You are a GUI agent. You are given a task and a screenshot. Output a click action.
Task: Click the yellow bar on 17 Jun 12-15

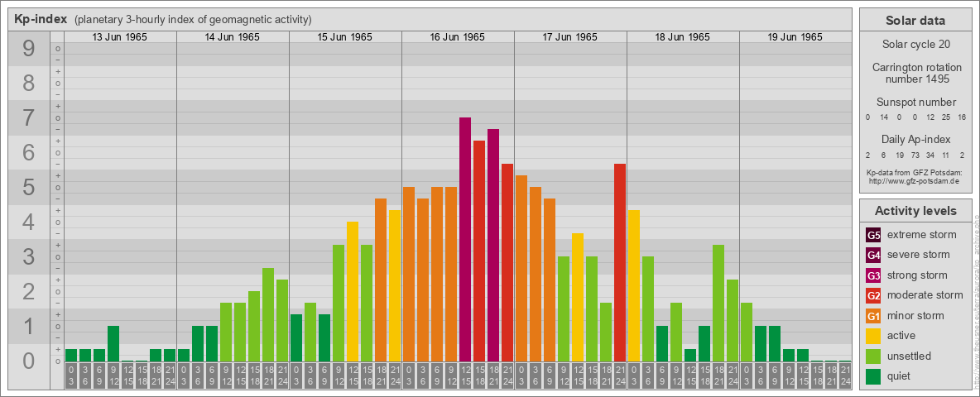[578, 297]
